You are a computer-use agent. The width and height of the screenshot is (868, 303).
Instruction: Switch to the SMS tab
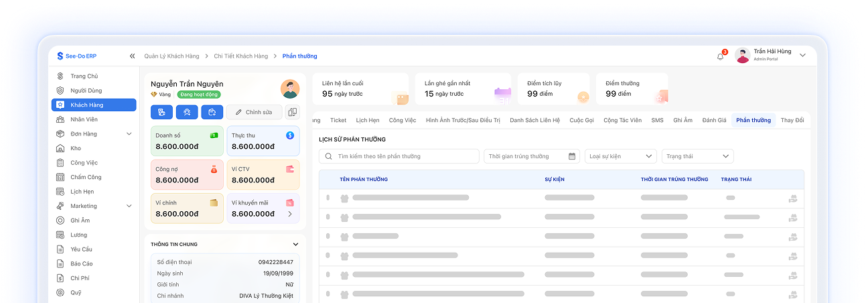657,120
